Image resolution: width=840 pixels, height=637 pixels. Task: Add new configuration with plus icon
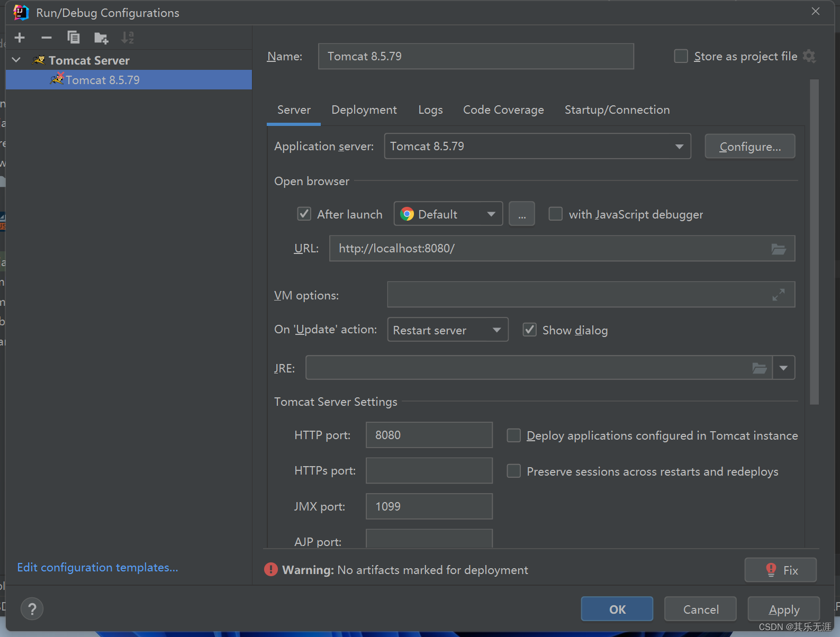(20, 38)
